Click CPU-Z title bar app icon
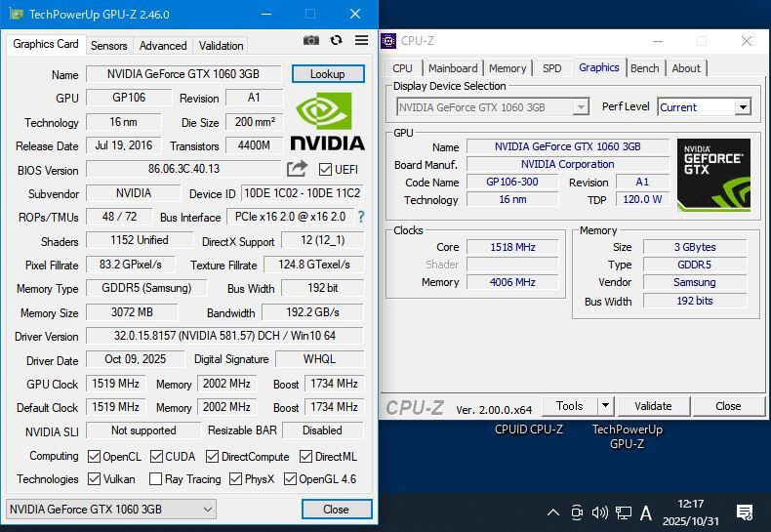The image size is (771, 532). [388, 41]
